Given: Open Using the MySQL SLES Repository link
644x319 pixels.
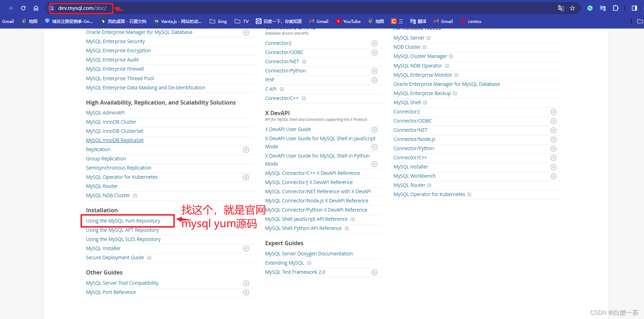Looking at the screenshot, I should pyautogui.click(x=123, y=239).
